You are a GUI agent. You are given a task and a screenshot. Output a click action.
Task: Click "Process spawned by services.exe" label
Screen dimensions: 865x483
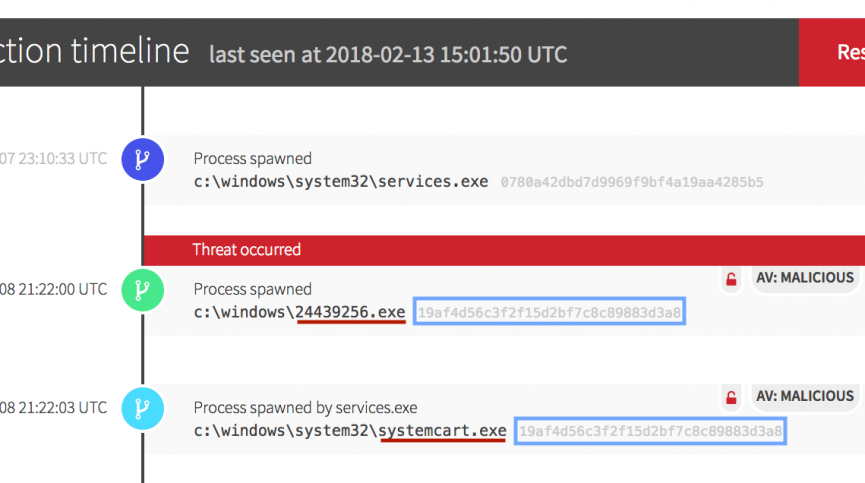point(305,408)
